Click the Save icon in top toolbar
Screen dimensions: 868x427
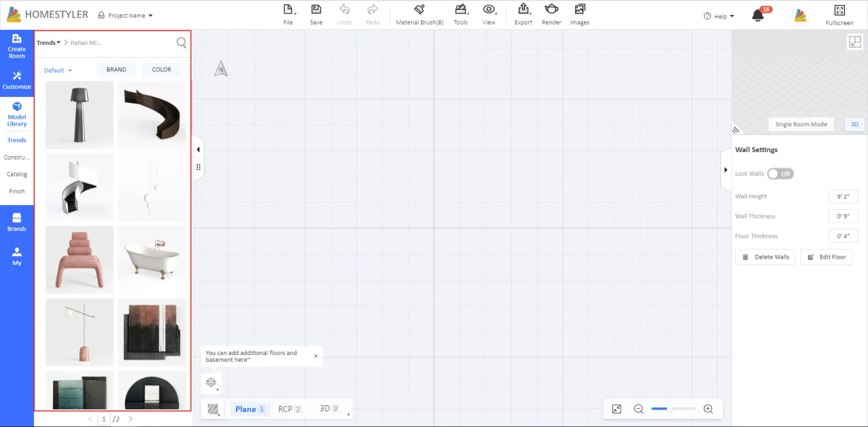[316, 10]
